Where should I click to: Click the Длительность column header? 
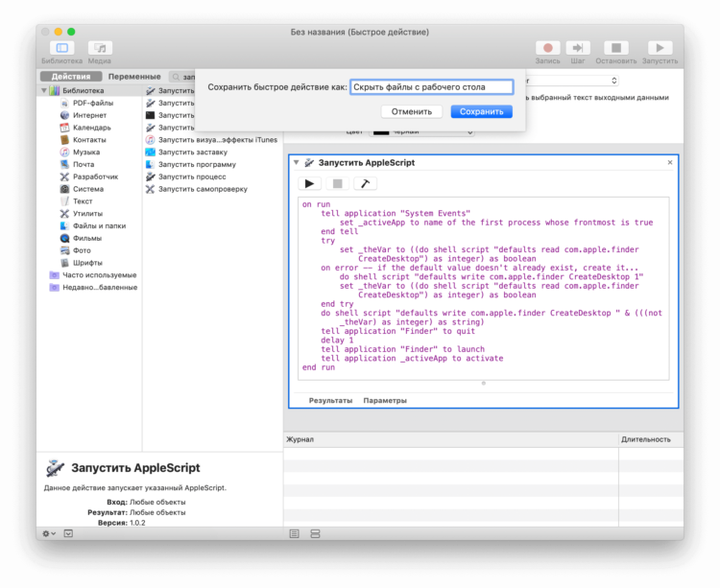click(x=651, y=439)
